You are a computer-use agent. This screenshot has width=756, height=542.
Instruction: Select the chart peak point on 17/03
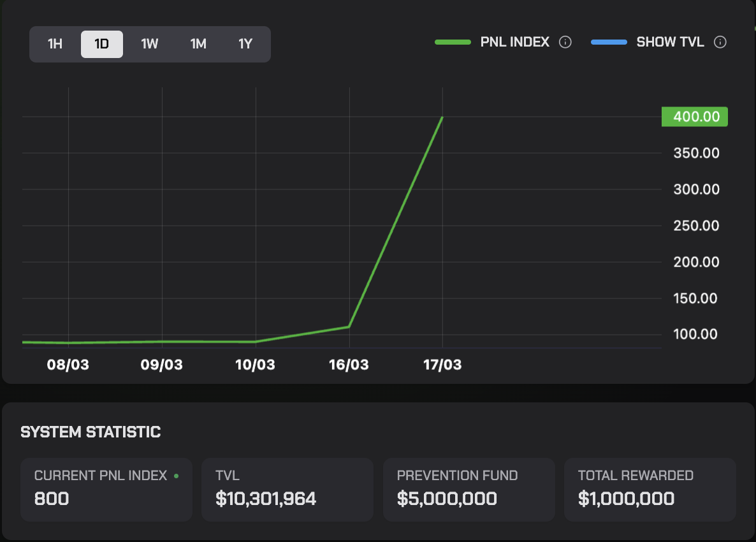click(x=442, y=117)
